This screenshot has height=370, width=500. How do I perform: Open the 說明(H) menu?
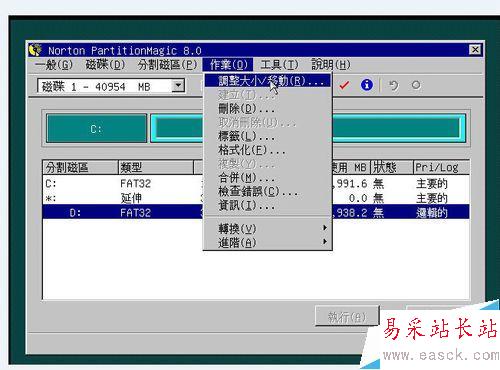point(331,64)
